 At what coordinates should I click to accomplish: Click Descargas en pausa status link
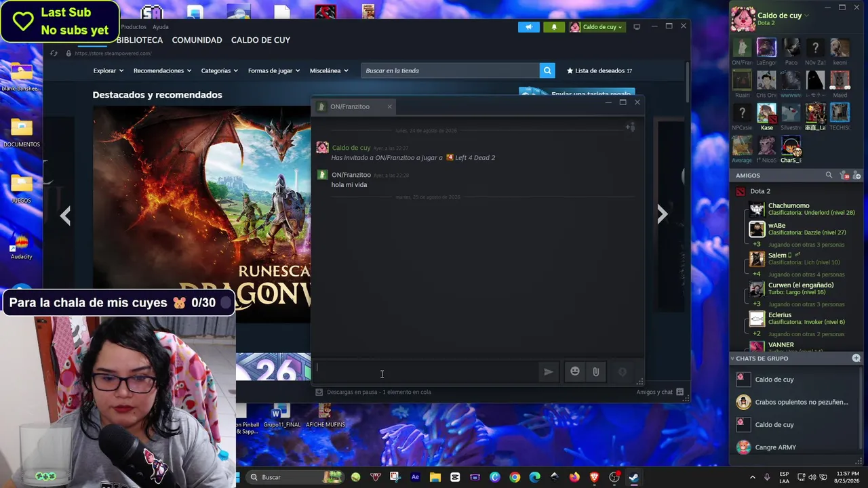pyautogui.click(x=378, y=392)
